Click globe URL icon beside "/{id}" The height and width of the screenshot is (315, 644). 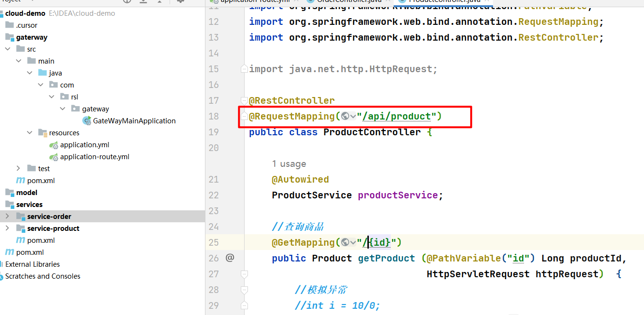(x=345, y=242)
